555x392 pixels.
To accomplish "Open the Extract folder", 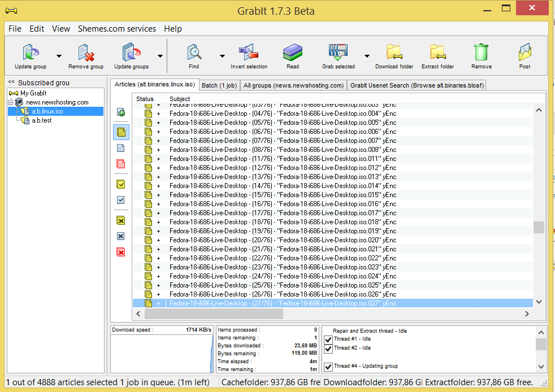I will [438, 52].
